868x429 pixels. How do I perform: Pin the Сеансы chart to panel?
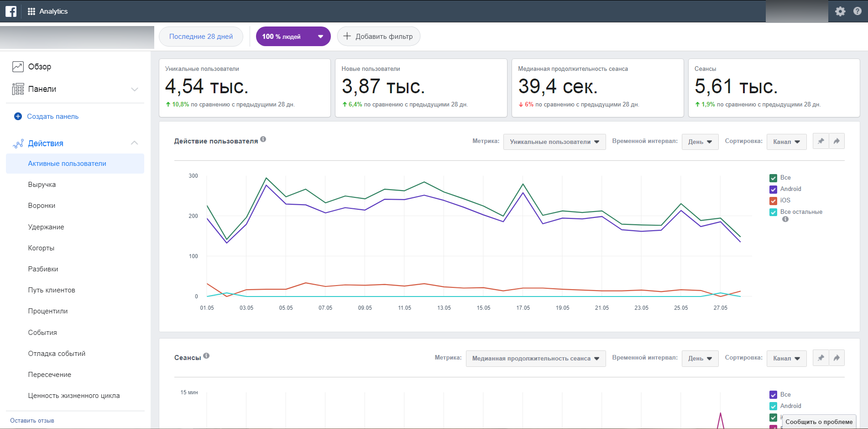pos(821,358)
